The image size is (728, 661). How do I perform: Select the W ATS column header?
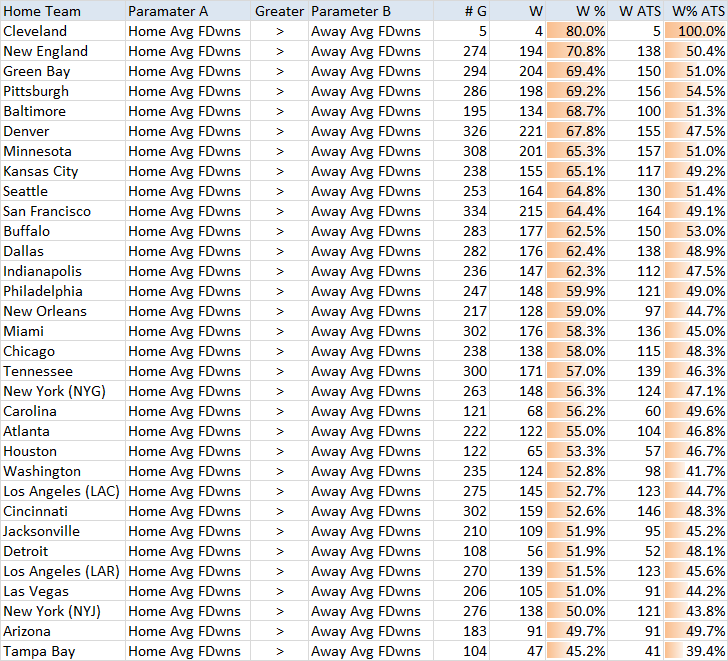click(636, 11)
